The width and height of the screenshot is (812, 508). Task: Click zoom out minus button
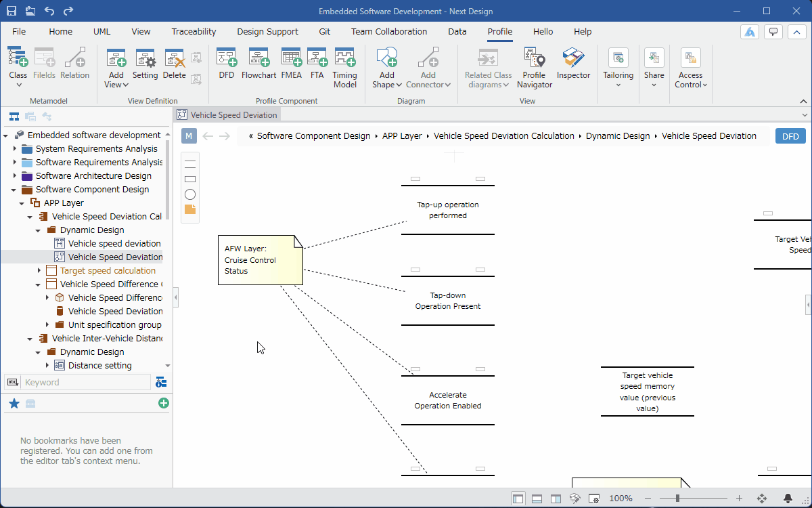coord(648,499)
